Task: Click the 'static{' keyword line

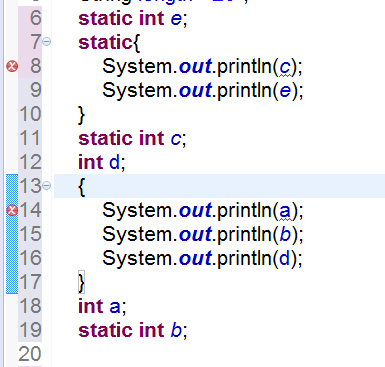Action: point(109,43)
